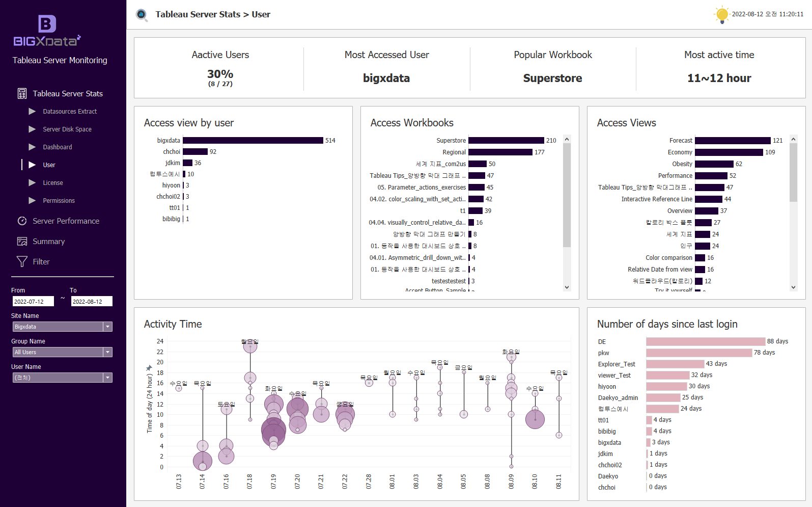Select the Regional workbook bar
The height and width of the screenshot is (507, 812).
500,152
